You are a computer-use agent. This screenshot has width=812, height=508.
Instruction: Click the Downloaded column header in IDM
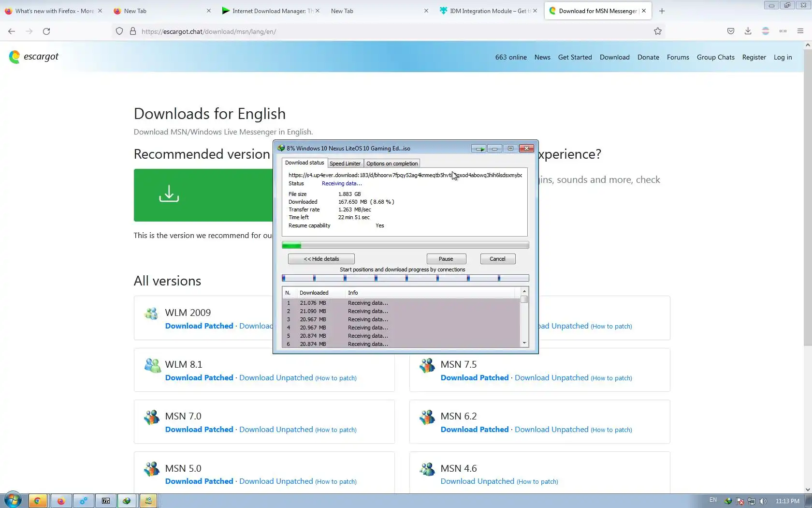click(x=314, y=293)
